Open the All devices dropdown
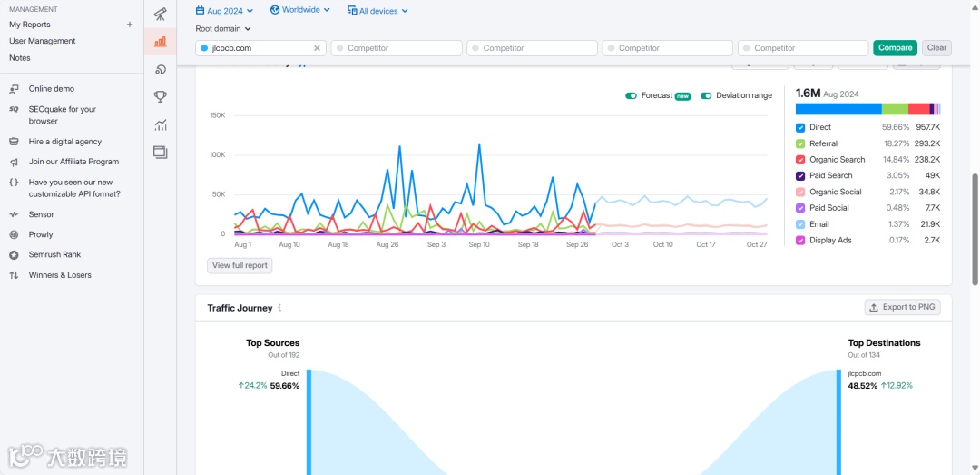 click(377, 11)
